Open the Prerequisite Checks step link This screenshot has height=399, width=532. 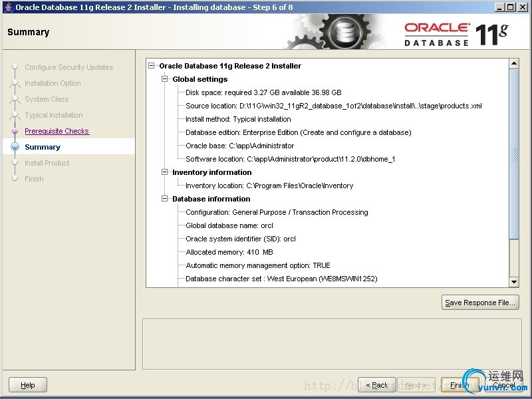point(57,131)
